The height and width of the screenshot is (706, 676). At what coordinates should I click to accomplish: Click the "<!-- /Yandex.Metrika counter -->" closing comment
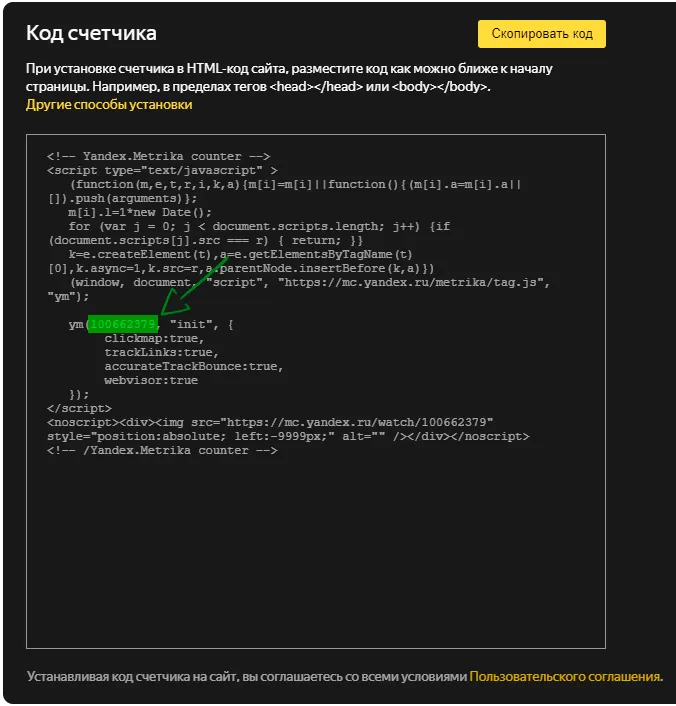coord(162,450)
